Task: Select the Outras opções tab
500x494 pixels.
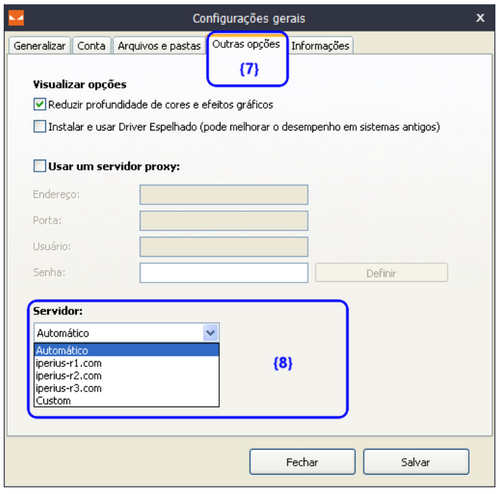Action: pyautogui.click(x=246, y=44)
